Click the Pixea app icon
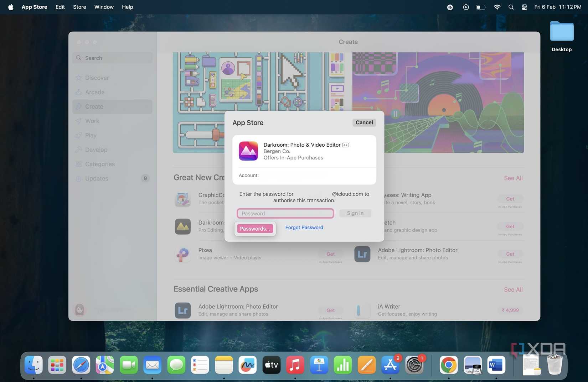The width and height of the screenshot is (588, 382). (x=183, y=254)
